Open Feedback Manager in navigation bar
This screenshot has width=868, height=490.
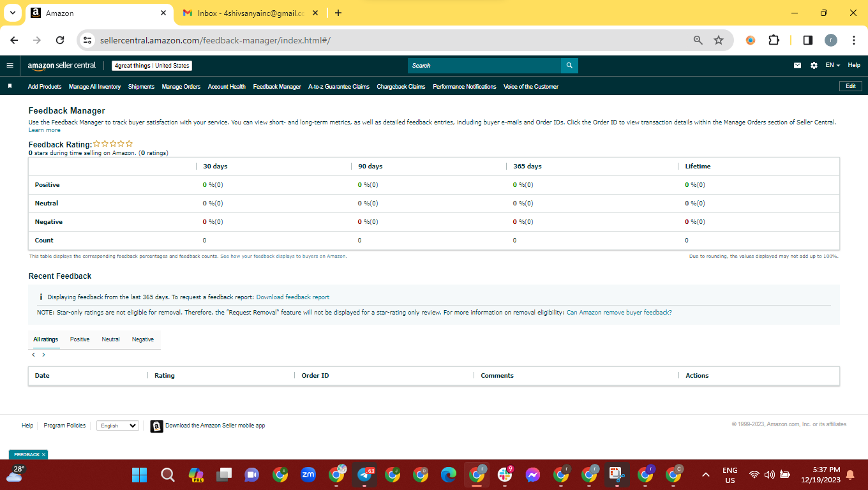[x=277, y=87]
